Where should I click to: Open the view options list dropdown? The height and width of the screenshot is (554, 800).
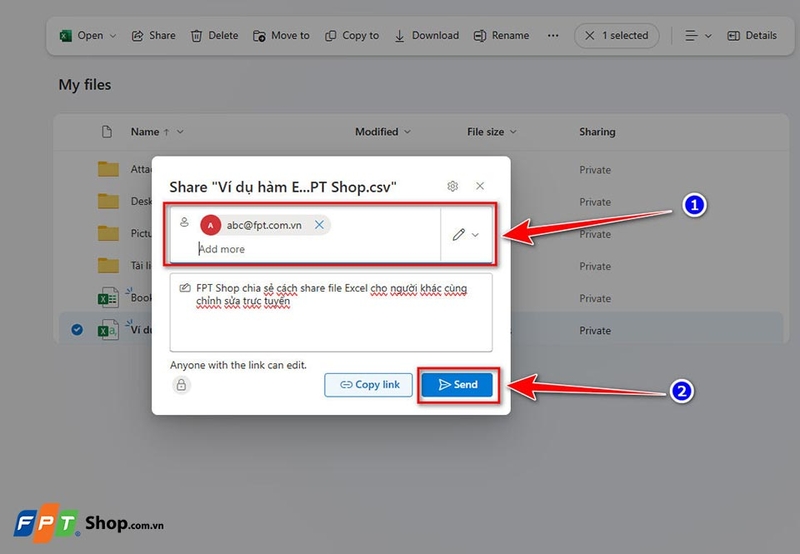click(x=698, y=36)
